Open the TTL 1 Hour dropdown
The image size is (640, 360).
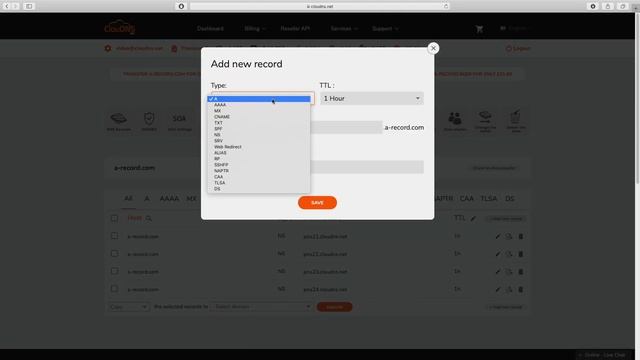click(x=372, y=98)
